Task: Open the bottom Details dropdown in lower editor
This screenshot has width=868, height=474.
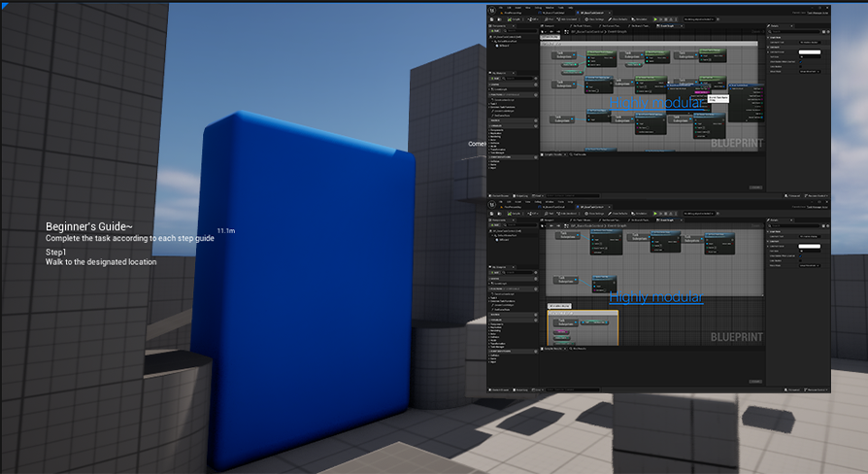Action: [810, 266]
